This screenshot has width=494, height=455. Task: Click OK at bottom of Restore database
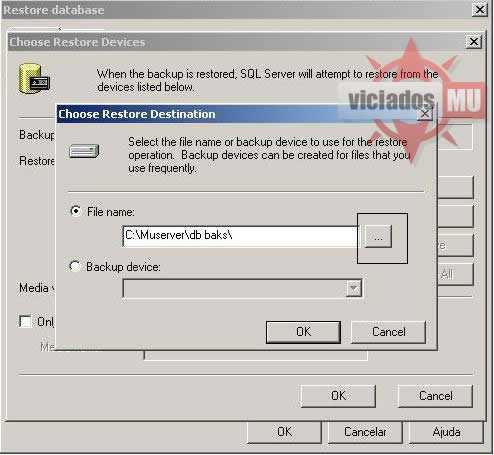(x=284, y=432)
